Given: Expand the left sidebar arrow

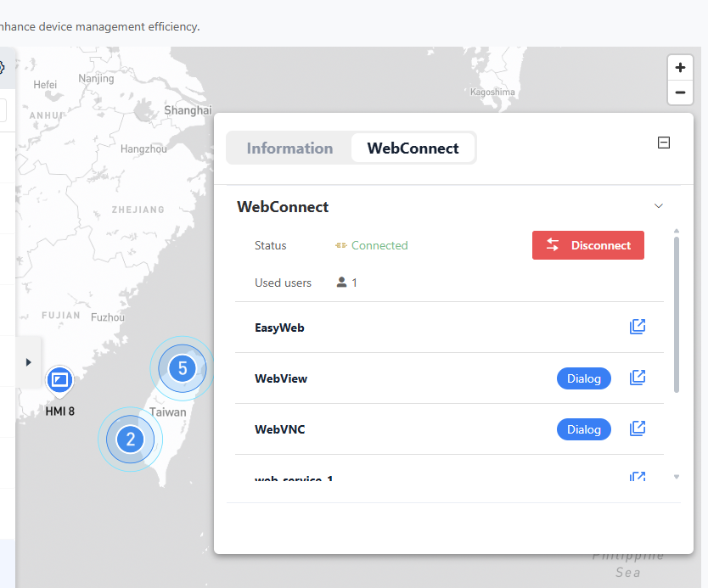Looking at the screenshot, I should [x=28, y=362].
